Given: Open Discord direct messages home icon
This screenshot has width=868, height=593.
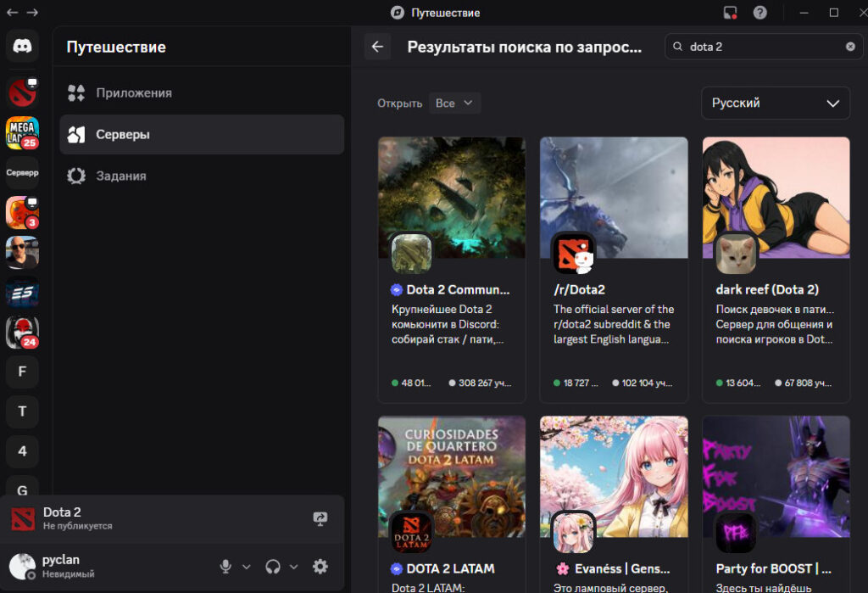Looking at the screenshot, I should coord(22,46).
